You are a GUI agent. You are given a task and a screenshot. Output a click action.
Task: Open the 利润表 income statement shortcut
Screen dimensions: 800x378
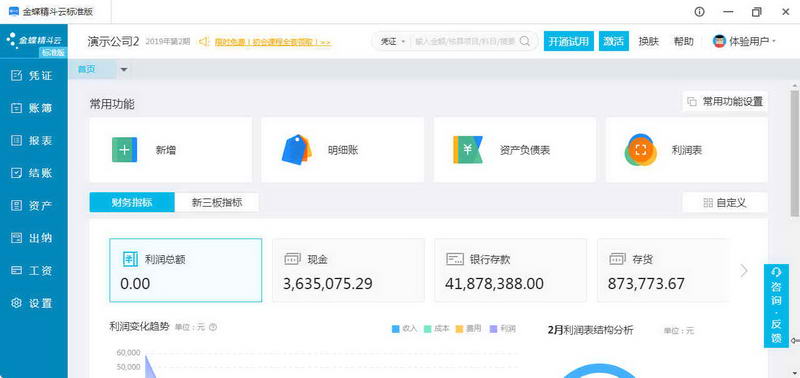[687, 150]
